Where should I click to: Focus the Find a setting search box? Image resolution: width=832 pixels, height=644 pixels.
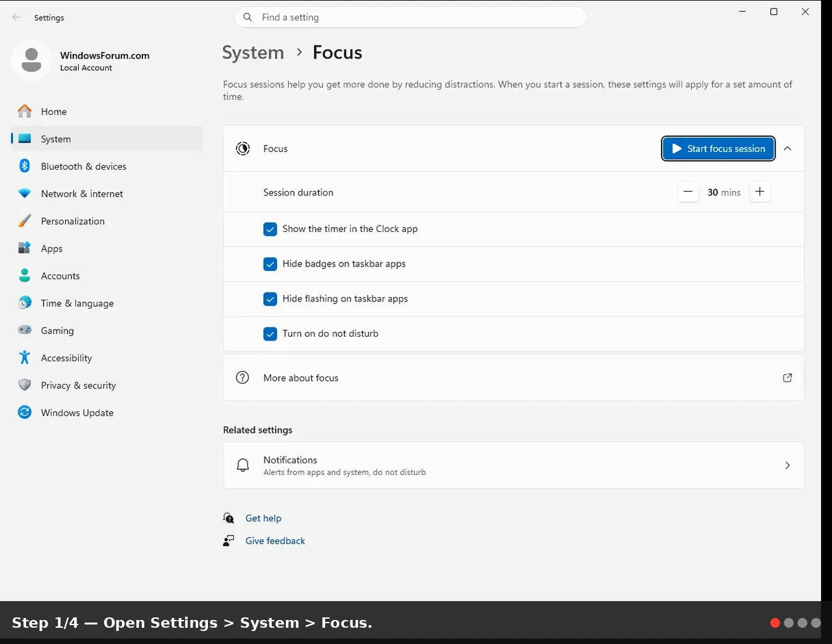(410, 18)
